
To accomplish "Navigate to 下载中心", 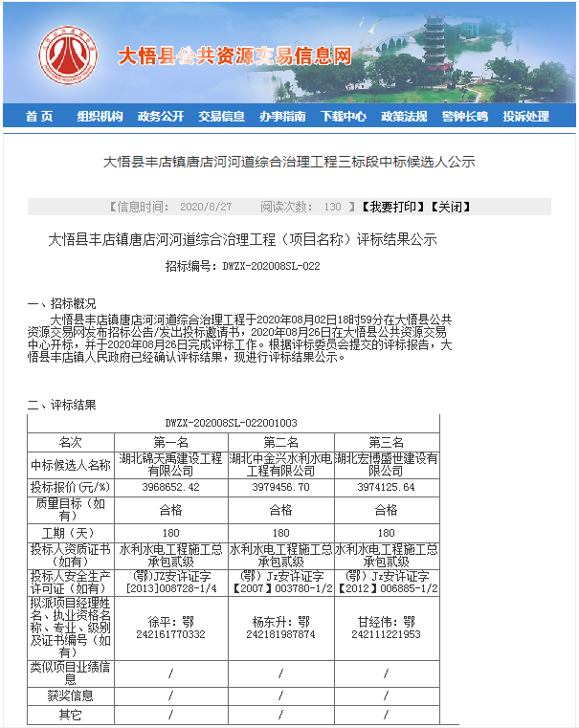I will (343, 117).
